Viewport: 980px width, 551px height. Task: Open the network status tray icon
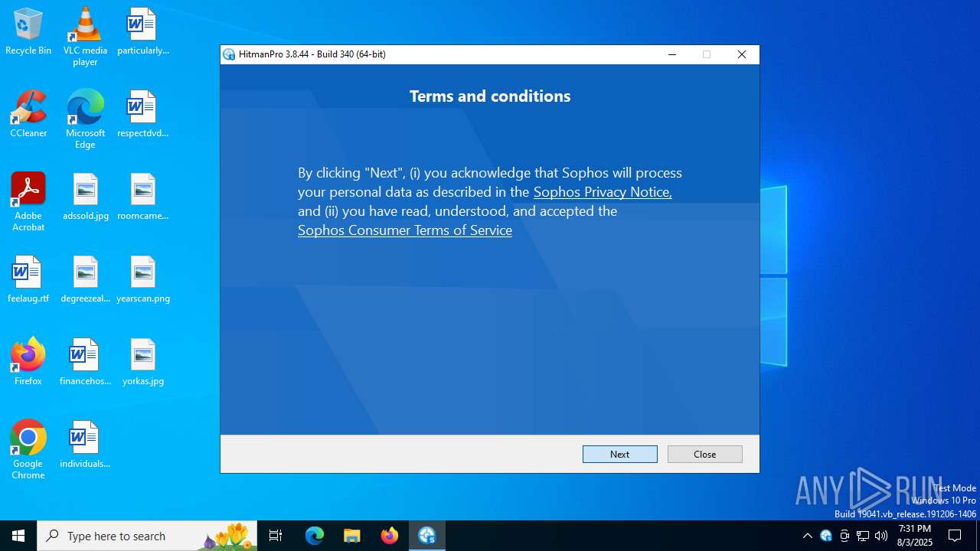[863, 536]
